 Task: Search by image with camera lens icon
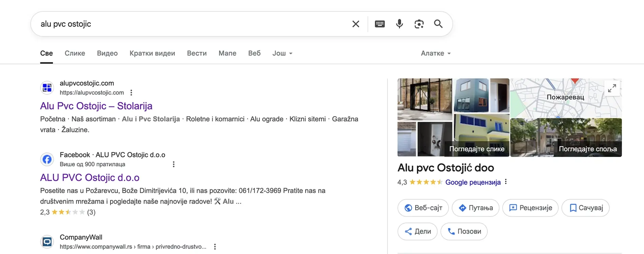(x=419, y=24)
